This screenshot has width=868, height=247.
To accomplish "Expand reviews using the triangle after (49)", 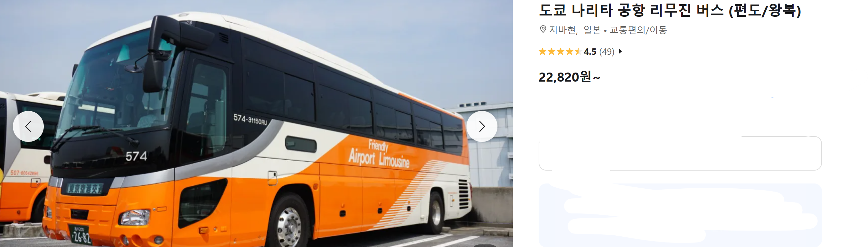I will [620, 51].
